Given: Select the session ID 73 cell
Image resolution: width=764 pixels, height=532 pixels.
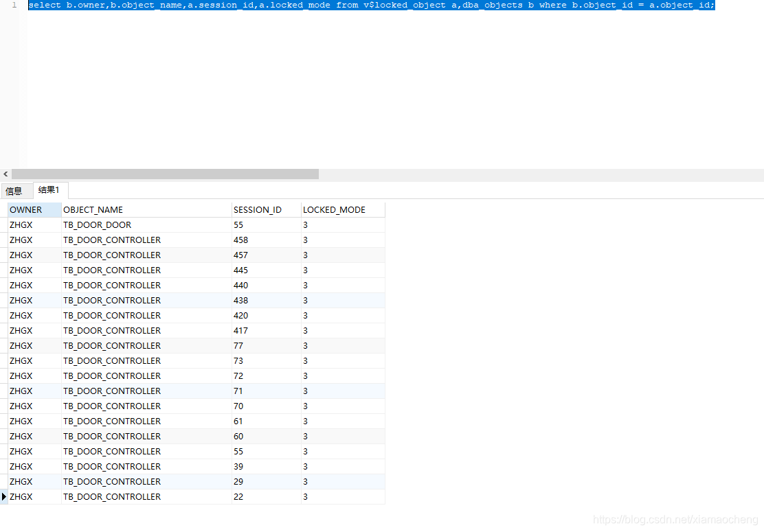Looking at the screenshot, I should coord(266,360).
